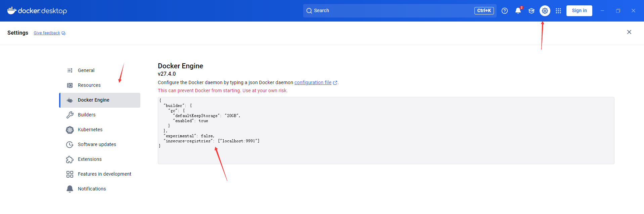Click the search magnifier icon
This screenshot has height=214, width=644.
309,11
